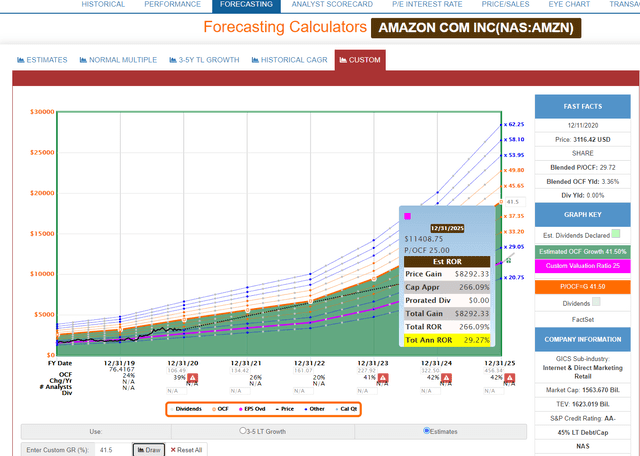The height and width of the screenshot is (456, 640).
Task: Toggle Dividends series in the legend
Action: (186, 409)
